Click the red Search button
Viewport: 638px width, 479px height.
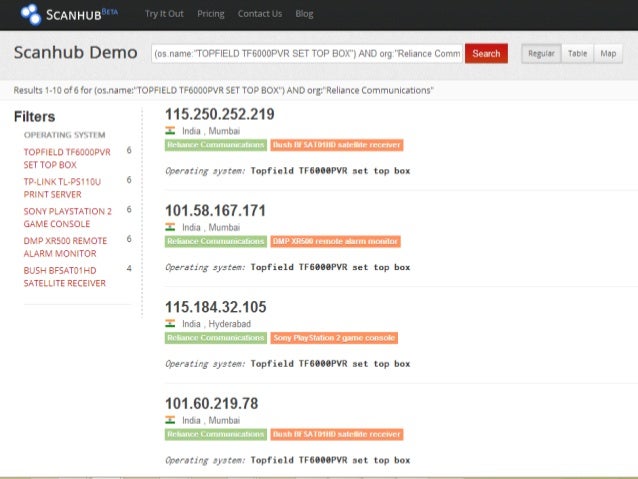[486, 53]
